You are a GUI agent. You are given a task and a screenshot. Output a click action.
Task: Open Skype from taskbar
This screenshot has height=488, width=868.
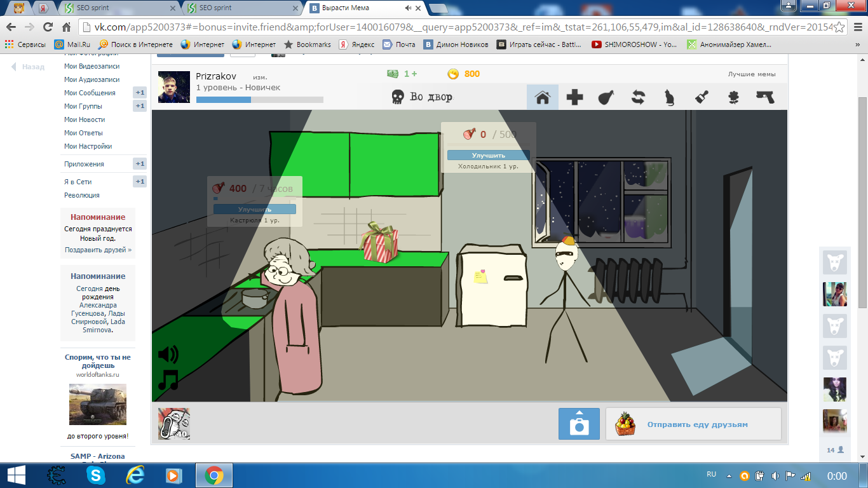(x=96, y=475)
